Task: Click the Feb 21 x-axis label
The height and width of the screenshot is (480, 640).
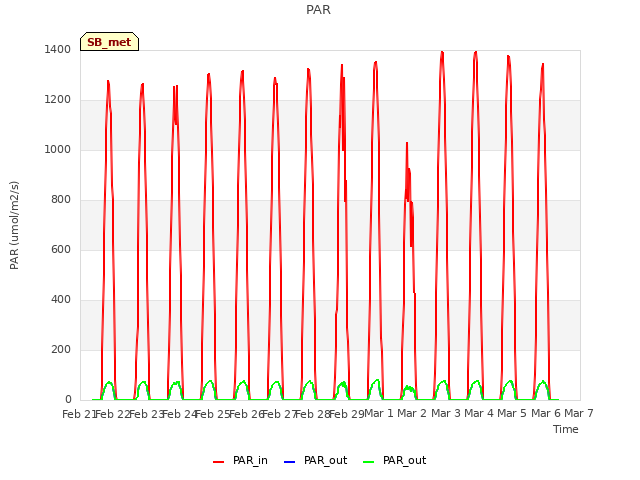Action: [x=79, y=414]
